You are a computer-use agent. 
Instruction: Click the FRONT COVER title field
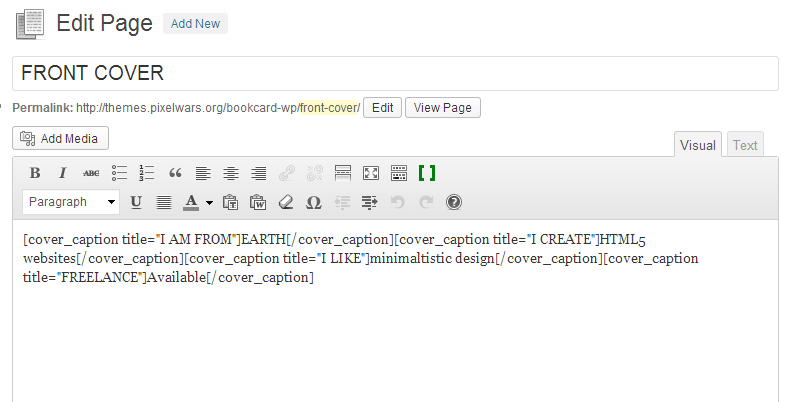395,74
